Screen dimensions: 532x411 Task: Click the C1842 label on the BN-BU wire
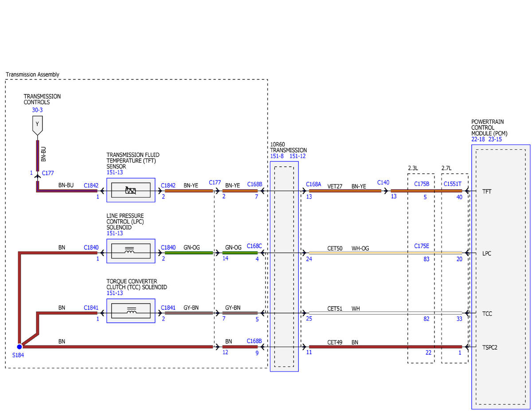[91, 185]
